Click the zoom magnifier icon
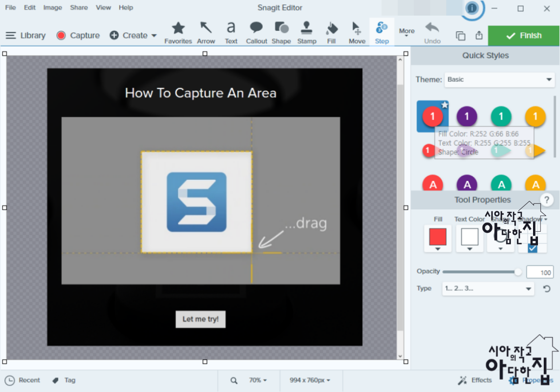Image resolution: width=560 pixels, height=392 pixels. click(233, 381)
